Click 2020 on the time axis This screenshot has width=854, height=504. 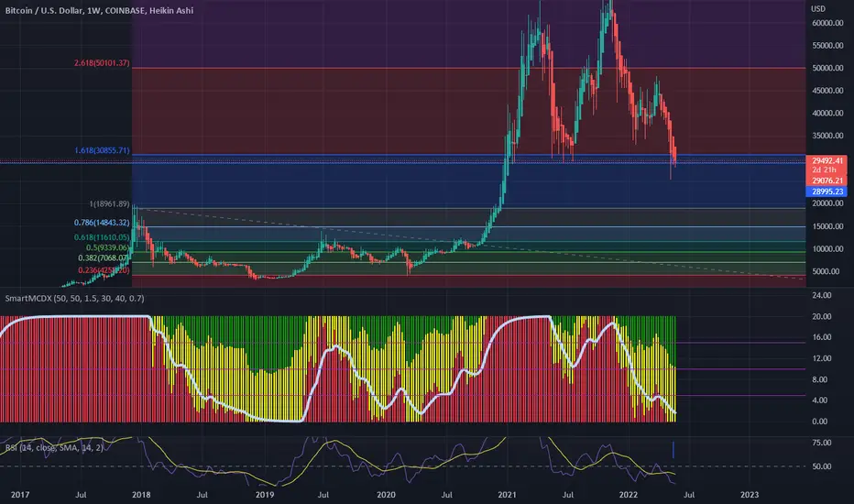pyautogui.click(x=386, y=495)
